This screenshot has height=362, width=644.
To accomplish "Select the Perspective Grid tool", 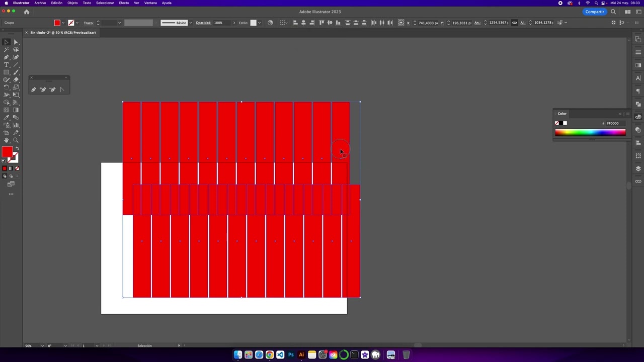I will click(16, 103).
